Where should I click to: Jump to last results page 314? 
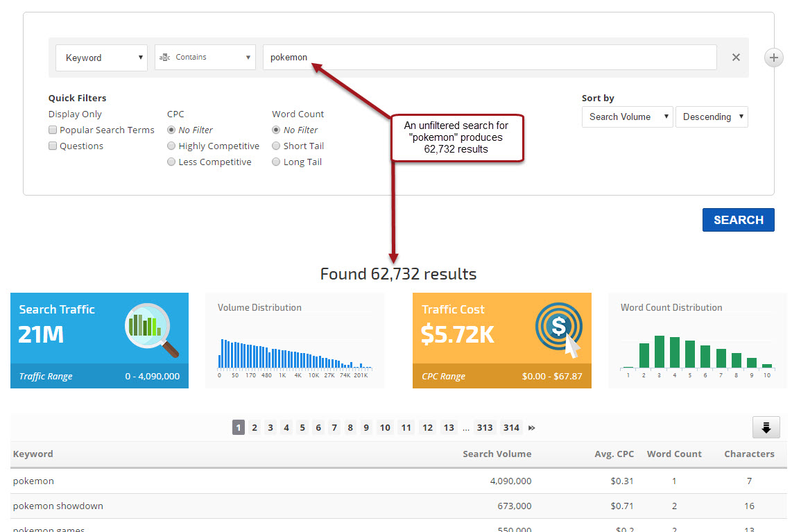(511, 428)
